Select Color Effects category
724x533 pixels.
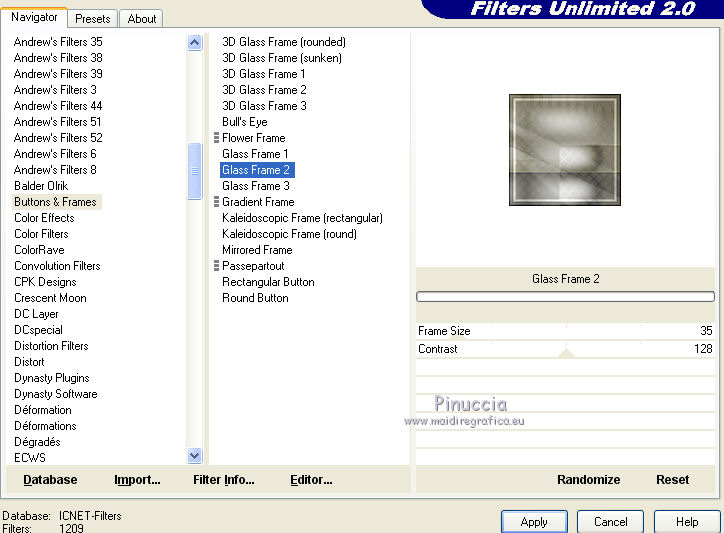[44, 218]
